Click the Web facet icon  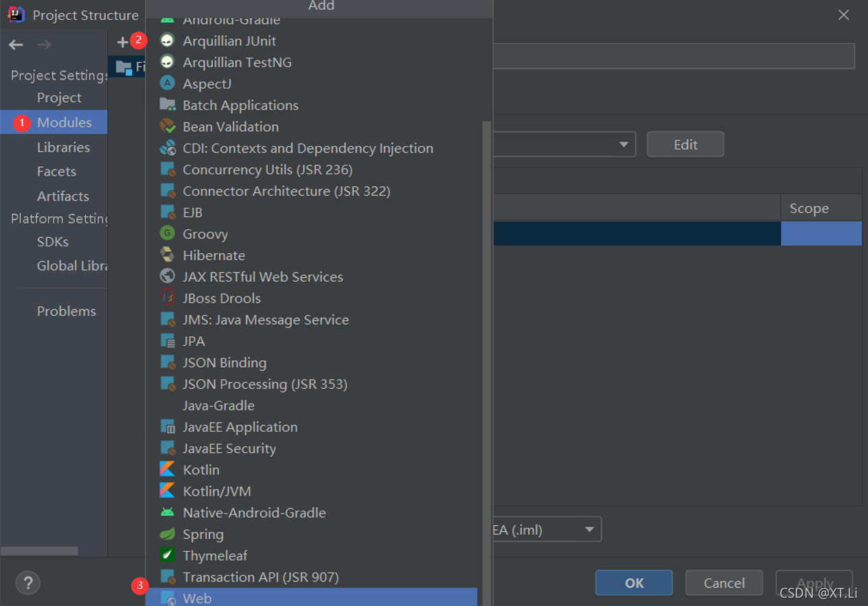(167, 598)
